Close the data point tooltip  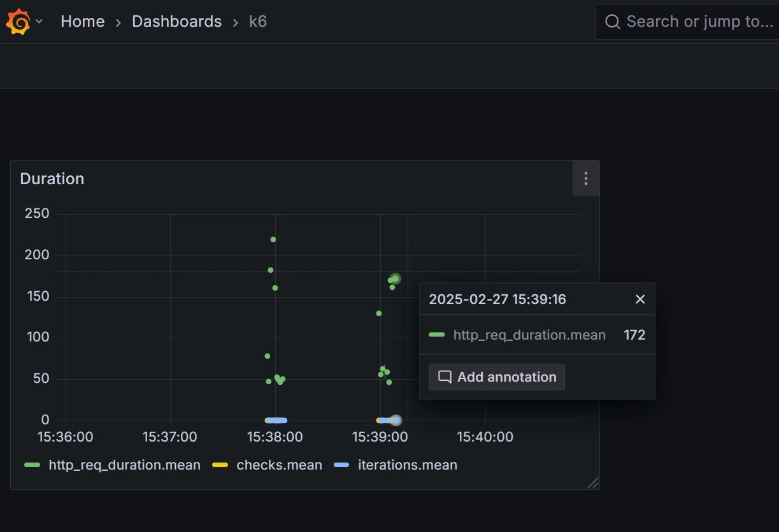640,299
